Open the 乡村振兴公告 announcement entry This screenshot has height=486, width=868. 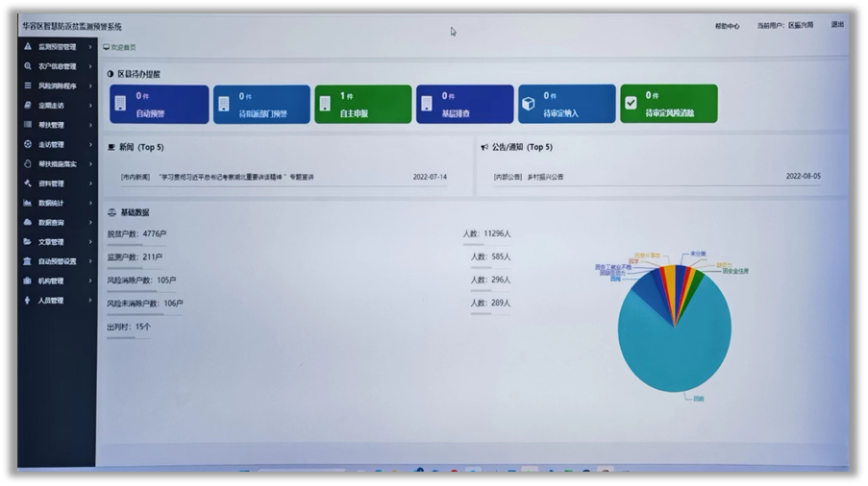[x=545, y=177]
